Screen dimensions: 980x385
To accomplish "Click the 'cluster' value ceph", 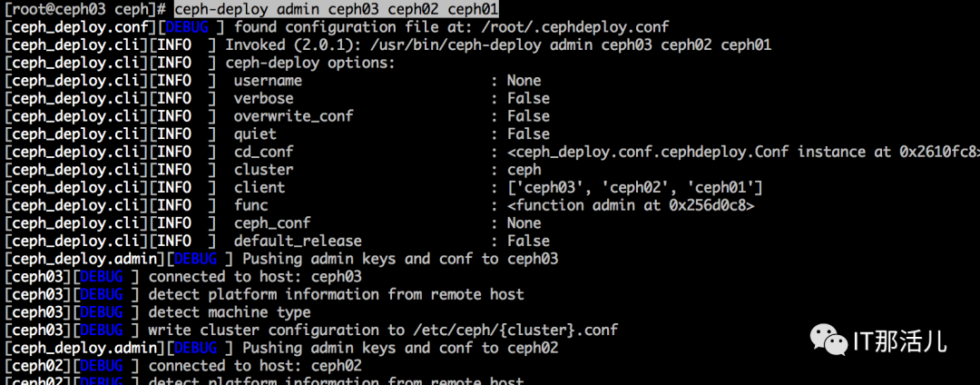I will pos(524,170).
